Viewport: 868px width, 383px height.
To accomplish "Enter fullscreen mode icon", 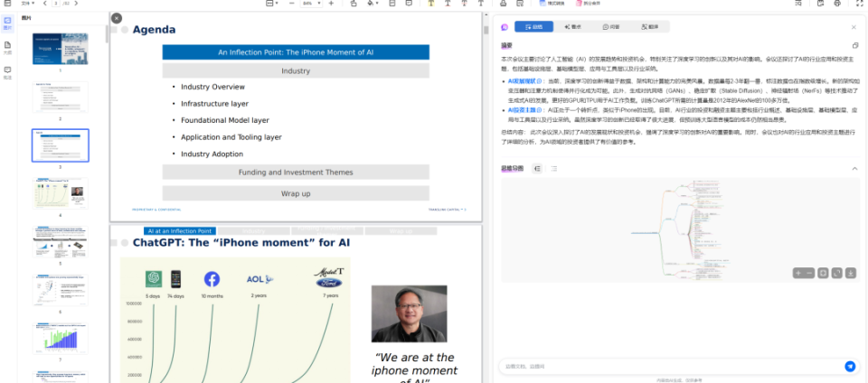I will tap(860, 4).
